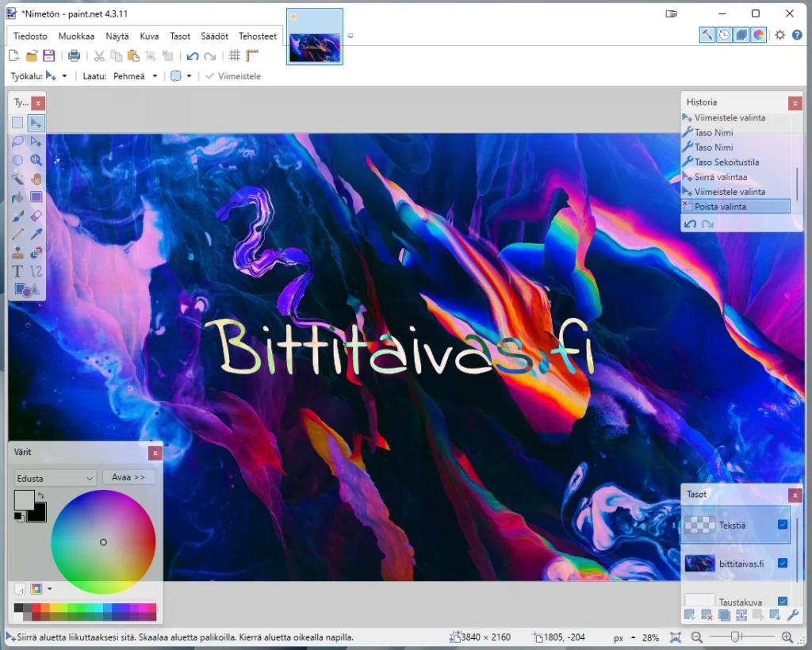Screen dimensions: 812x650
Task: Open the Edusta color mode dropdown
Action: [55, 478]
